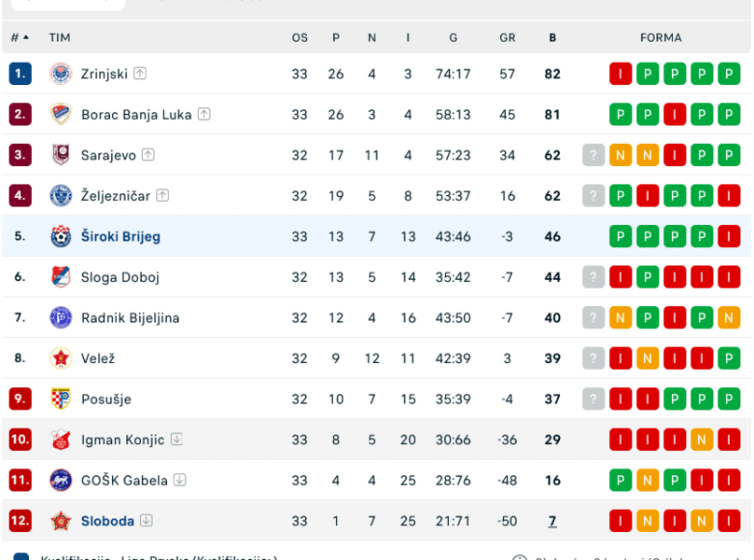Screen dimensions: 754x560
Task: Click the Borac Banja Luka crest
Action: click(61, 115)
